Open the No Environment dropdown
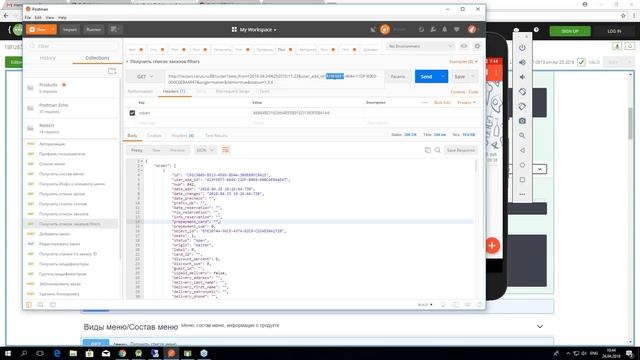Image resolution: width=640 pixels, height=360 pixels. click(420, 46)
